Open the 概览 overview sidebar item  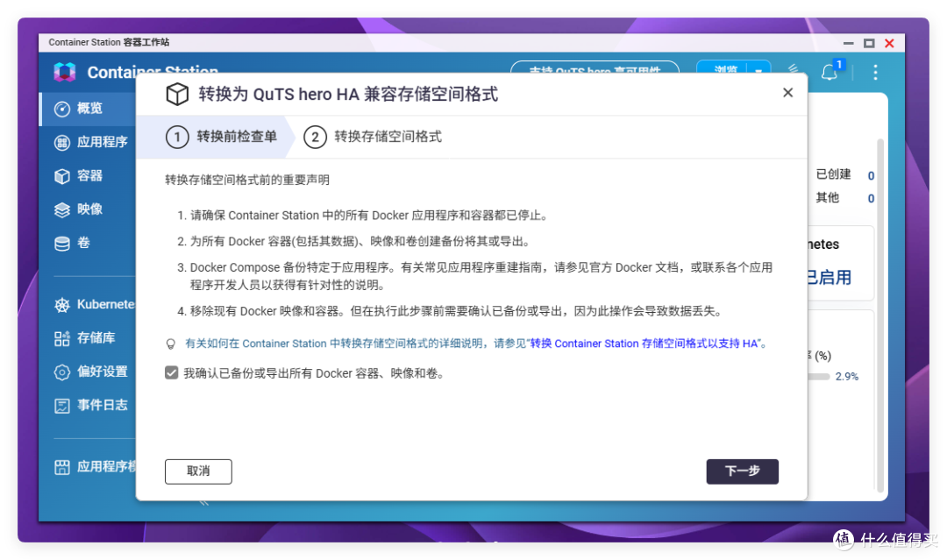click(x=89, y=109)
